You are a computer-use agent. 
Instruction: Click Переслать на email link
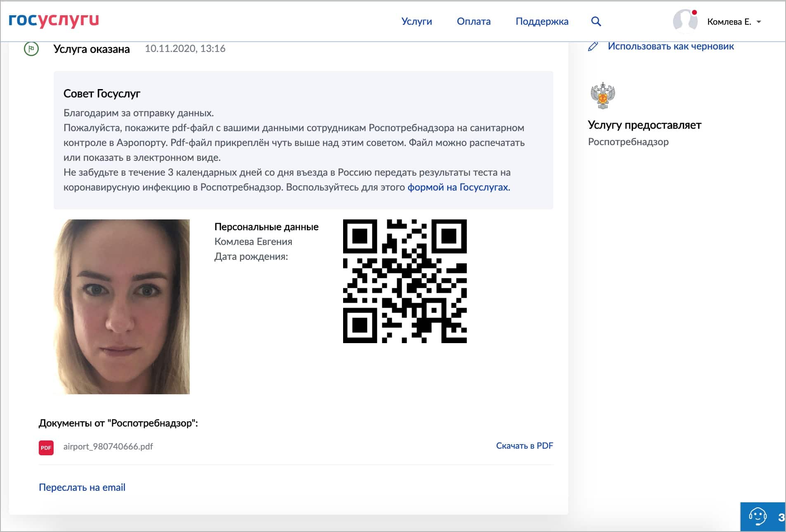point(82,487)
